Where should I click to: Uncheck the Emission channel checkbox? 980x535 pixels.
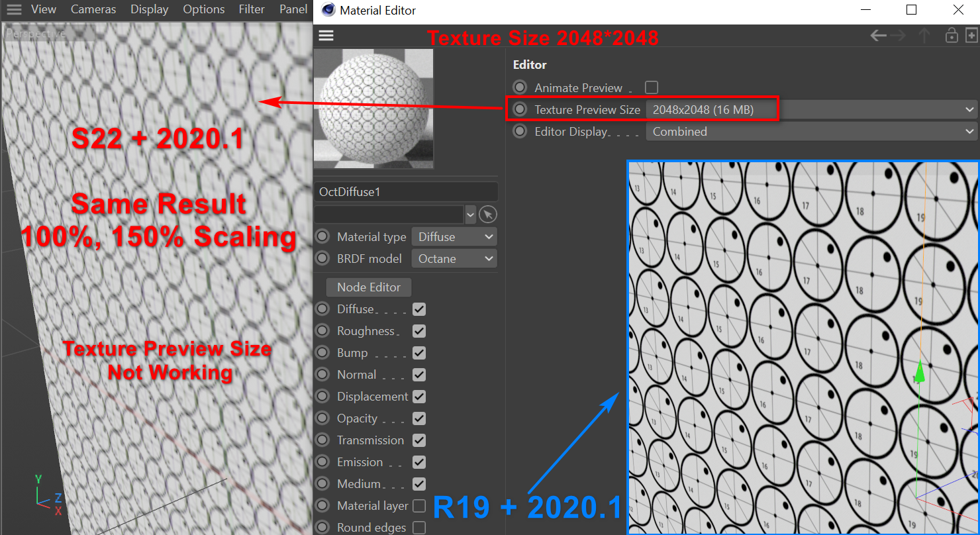pos(419,462)
